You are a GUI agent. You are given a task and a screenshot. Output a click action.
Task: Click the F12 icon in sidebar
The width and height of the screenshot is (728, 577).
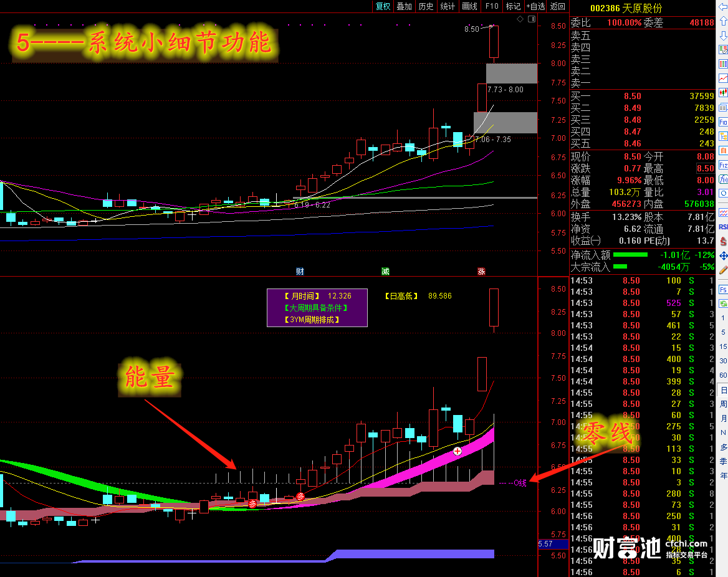tap(723, 165)
